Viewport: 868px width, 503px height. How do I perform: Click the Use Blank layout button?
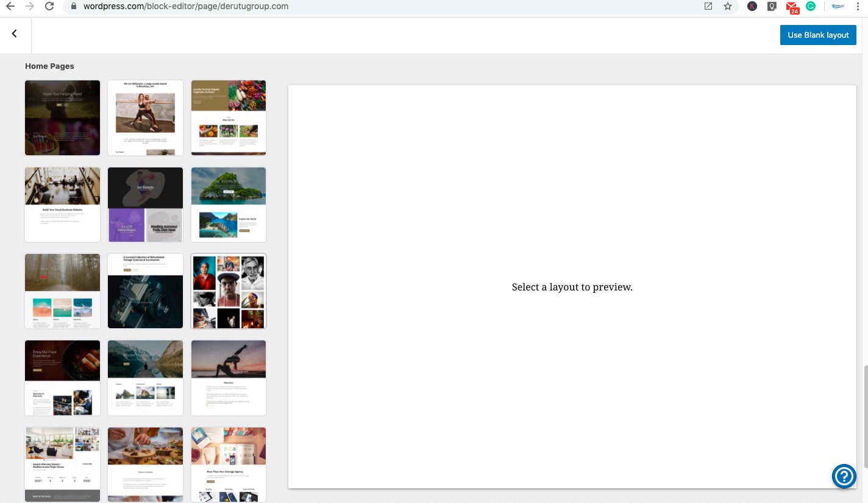(x=818, y=35)
